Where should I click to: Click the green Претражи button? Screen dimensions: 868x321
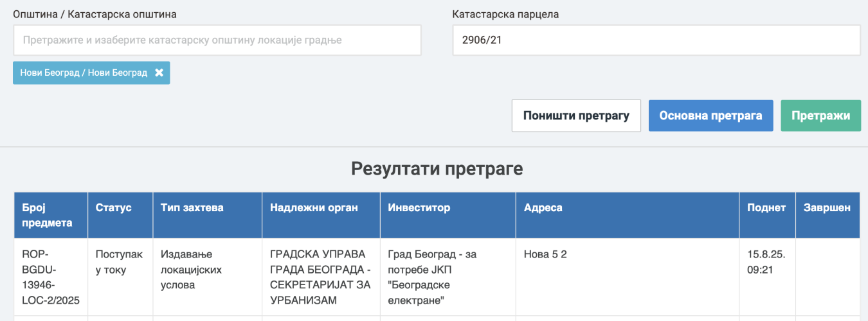pos(820,116)
